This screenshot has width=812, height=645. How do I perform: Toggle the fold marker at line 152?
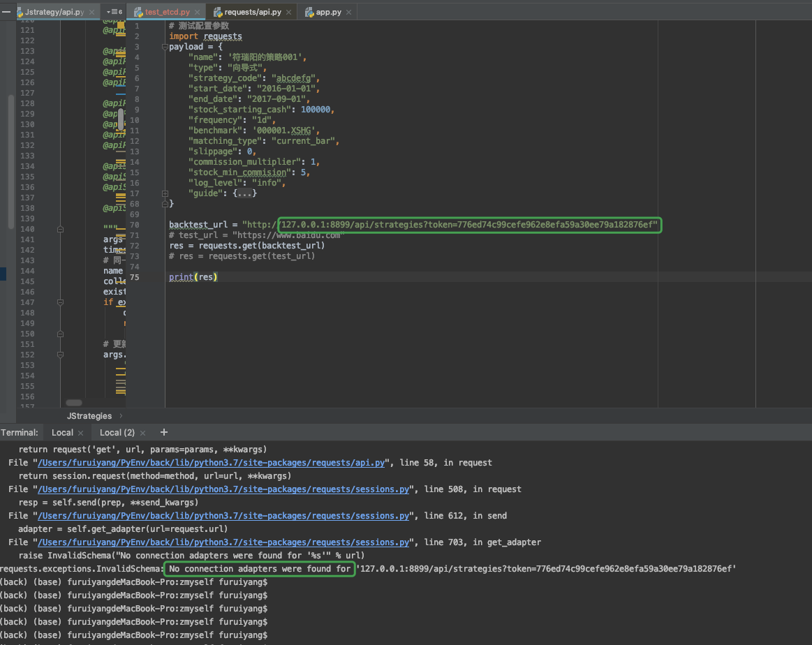pyautogui.click(x=60, y=355)
